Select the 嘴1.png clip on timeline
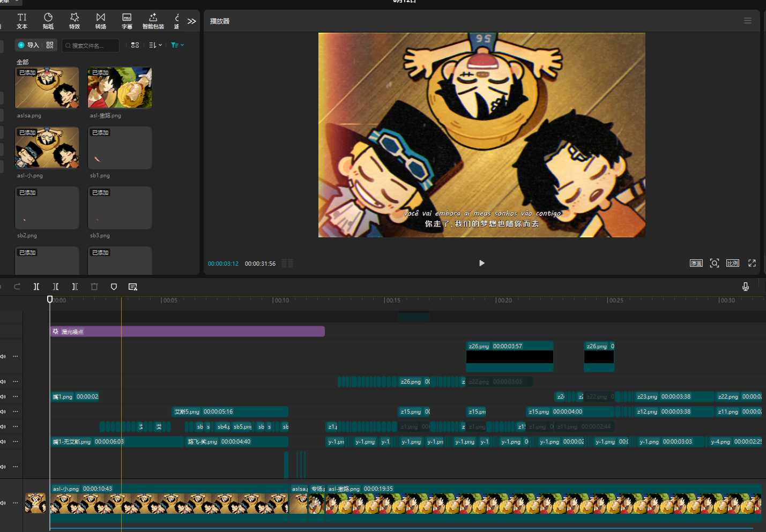This screenshot has width=766, height=532. click(x=75, y=396)
